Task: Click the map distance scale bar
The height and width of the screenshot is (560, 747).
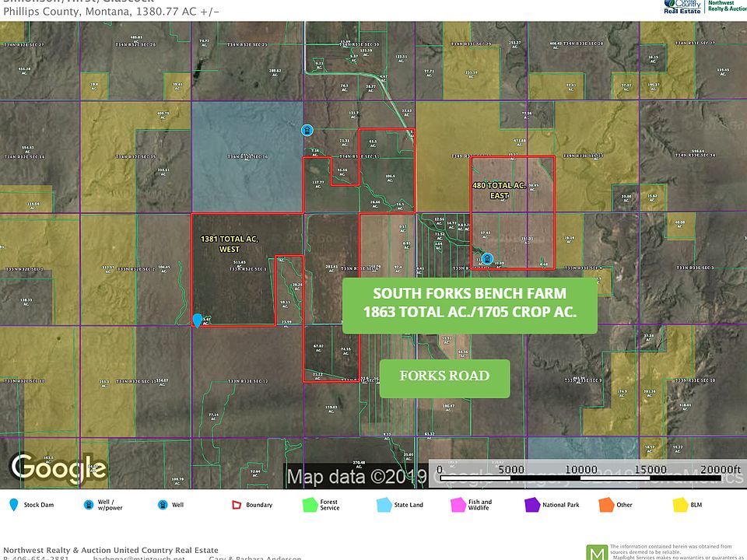Action: pos(587,470)
